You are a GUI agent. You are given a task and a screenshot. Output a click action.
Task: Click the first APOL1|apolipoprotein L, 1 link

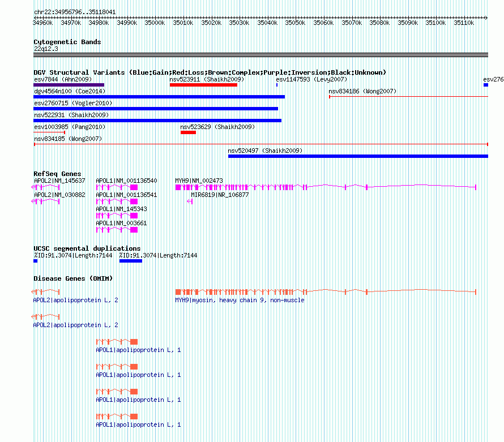[138, 350]
